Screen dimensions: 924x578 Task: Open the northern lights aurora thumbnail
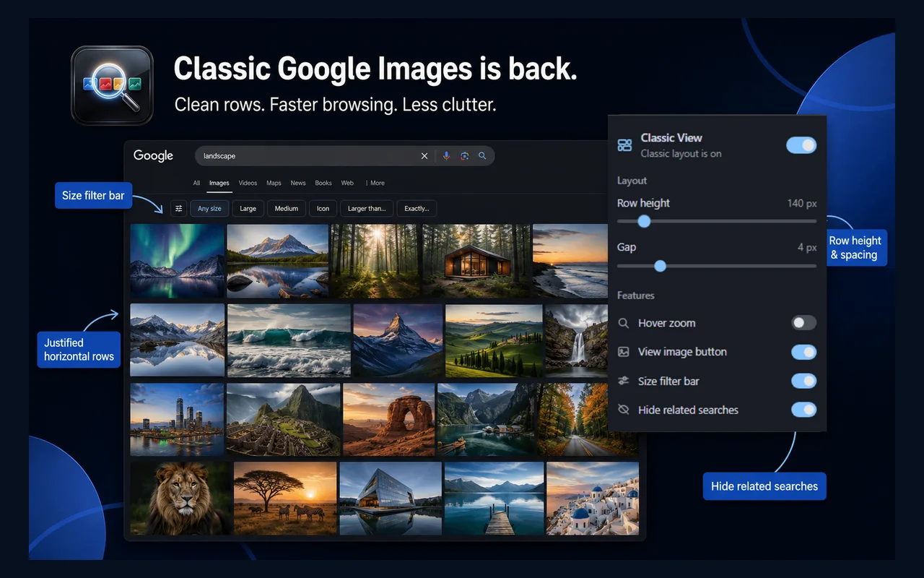[177, 261]
